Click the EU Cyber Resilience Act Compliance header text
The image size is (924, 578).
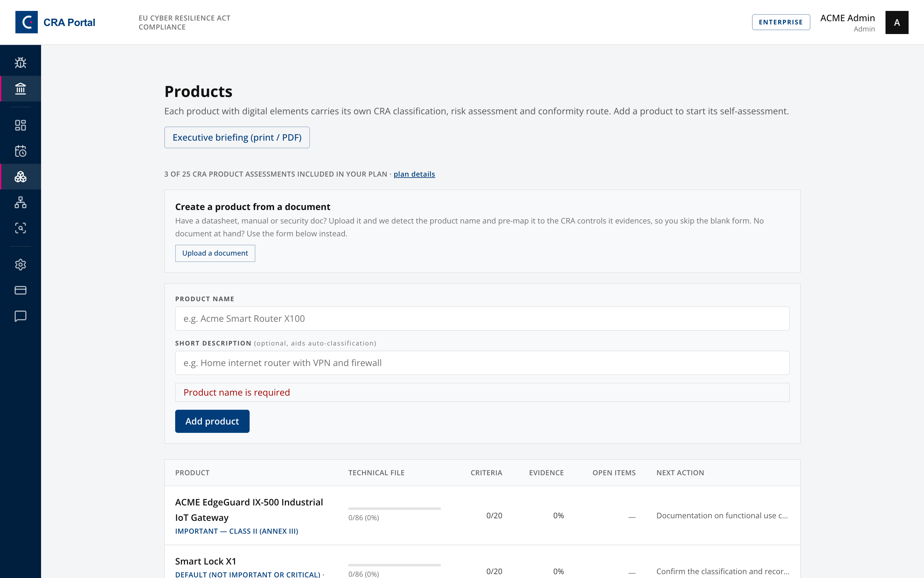[184, 22]
